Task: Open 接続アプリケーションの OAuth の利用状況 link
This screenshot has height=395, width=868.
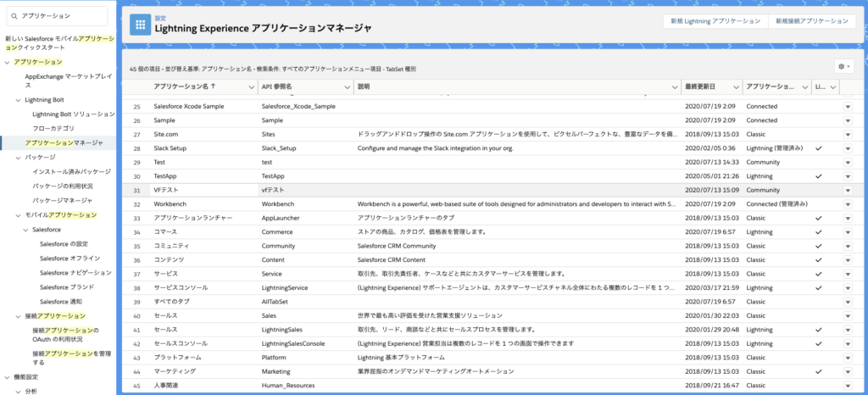Action: coord(65,335)
